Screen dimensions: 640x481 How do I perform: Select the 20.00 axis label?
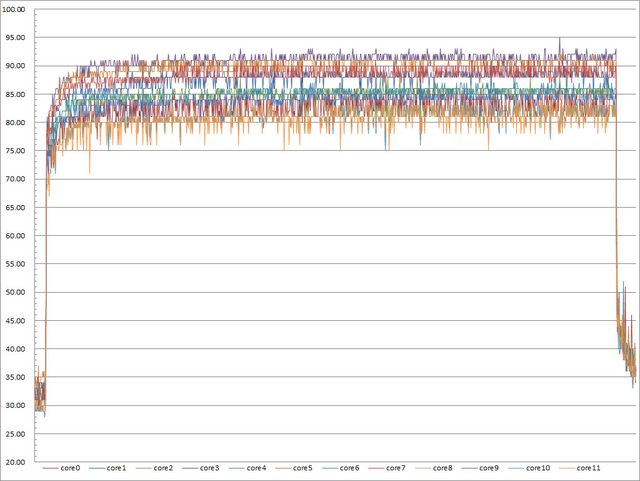17,463
